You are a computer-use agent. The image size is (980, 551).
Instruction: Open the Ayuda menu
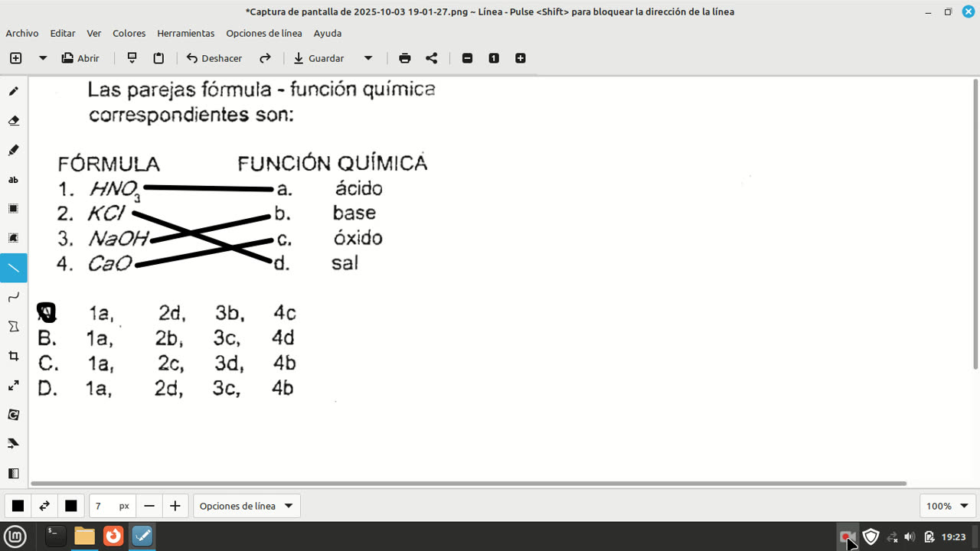click(328, 33)
